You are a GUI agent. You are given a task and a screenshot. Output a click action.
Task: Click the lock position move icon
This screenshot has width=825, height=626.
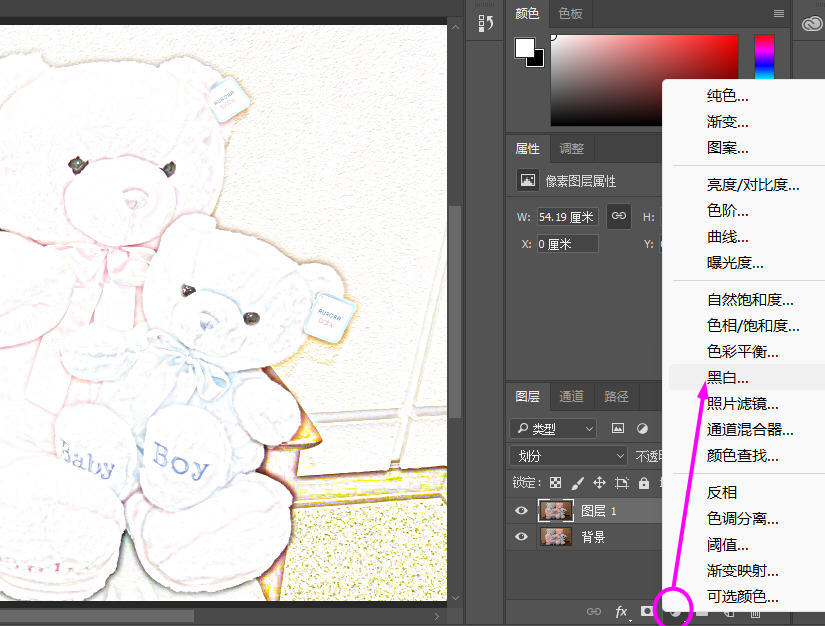[600, 483]
